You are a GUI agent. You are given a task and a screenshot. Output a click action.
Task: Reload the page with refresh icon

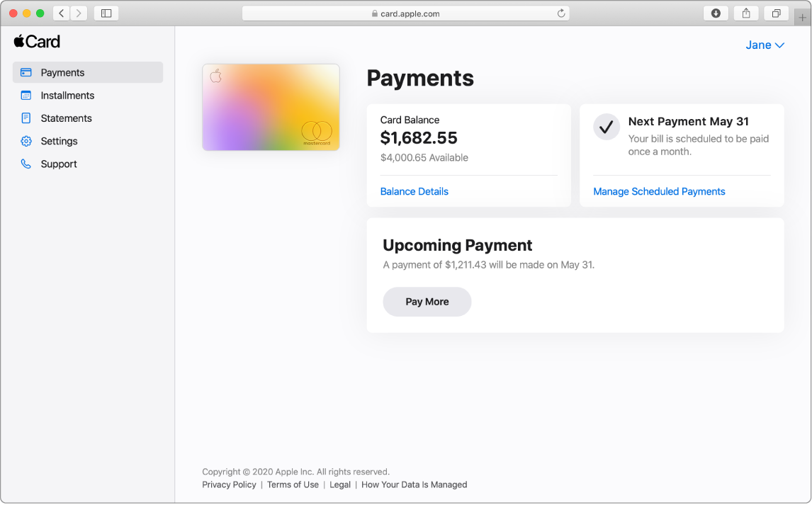tap(561, 13)
